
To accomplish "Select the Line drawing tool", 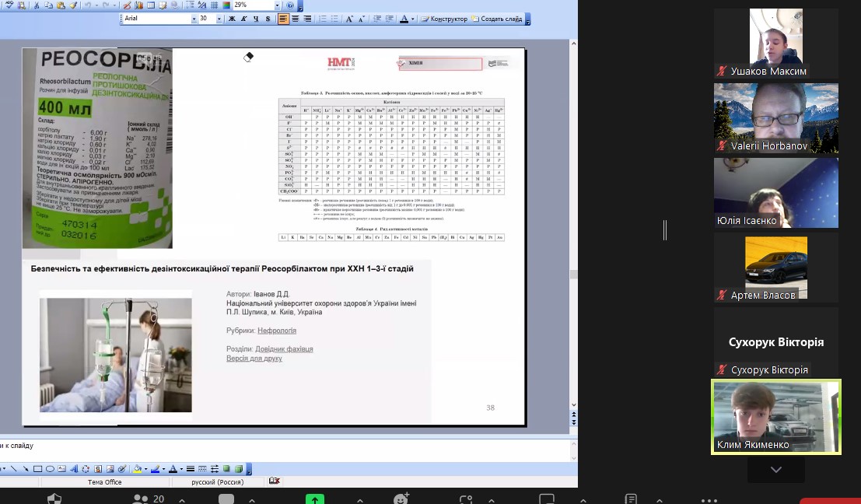I will 14,469.
